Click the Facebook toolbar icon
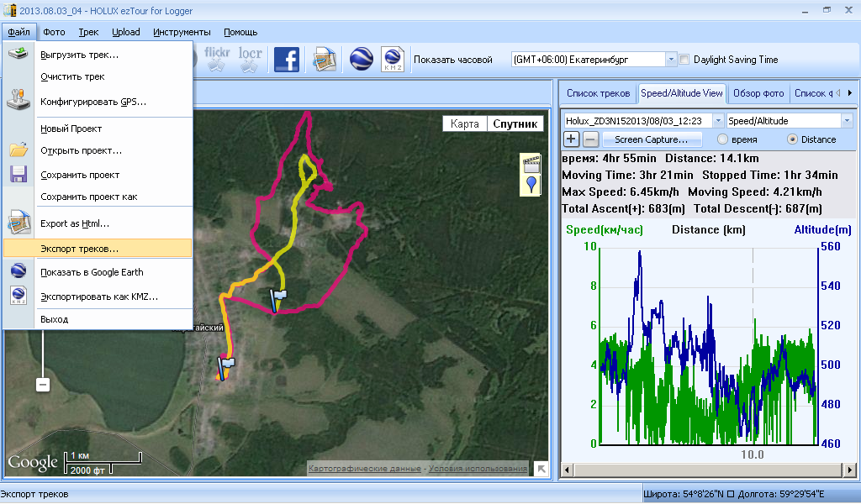The image size is (861, 504). coord(286,60)
